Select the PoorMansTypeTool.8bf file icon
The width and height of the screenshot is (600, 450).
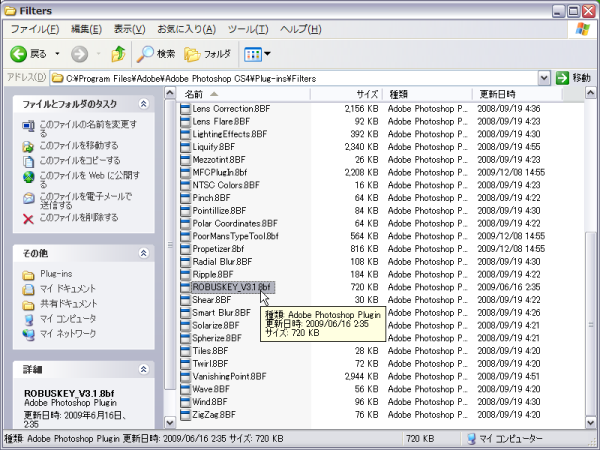tap(185, 236)
